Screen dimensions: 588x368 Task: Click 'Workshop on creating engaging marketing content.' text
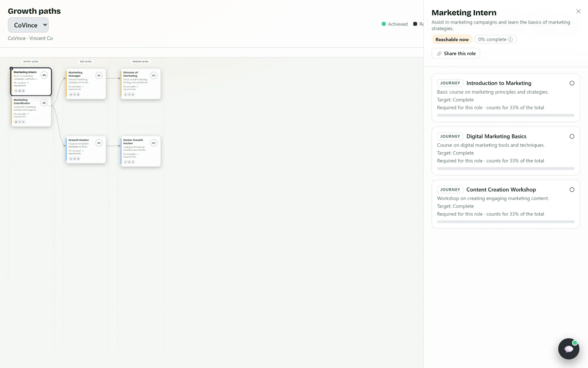[x=493, y=198]
